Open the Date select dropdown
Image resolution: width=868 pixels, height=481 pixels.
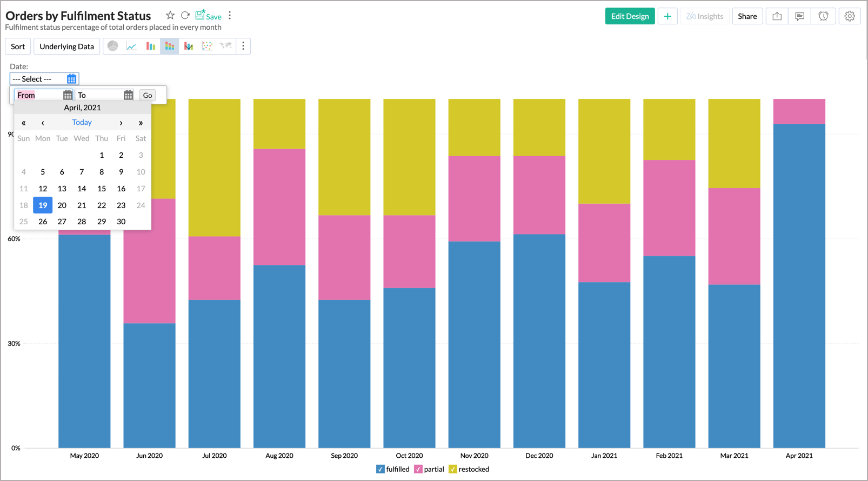click(x=44, y=79)
